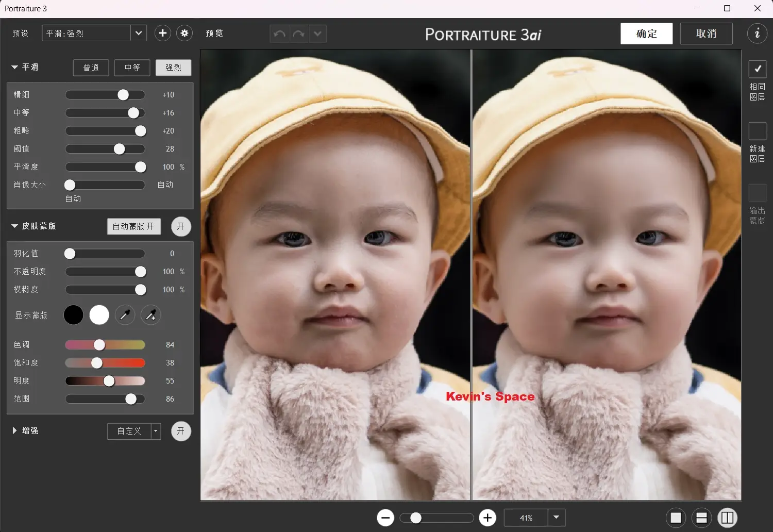Select the mask color eyedropper tool
The image size is (773, 532).
pos(125,315)
